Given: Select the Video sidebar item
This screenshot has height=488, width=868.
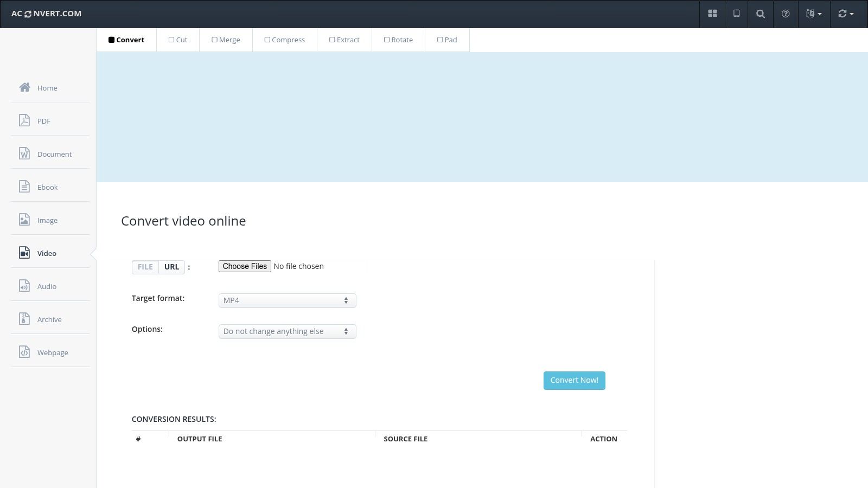Looking at the screenshot, I should tap(50, 253).
